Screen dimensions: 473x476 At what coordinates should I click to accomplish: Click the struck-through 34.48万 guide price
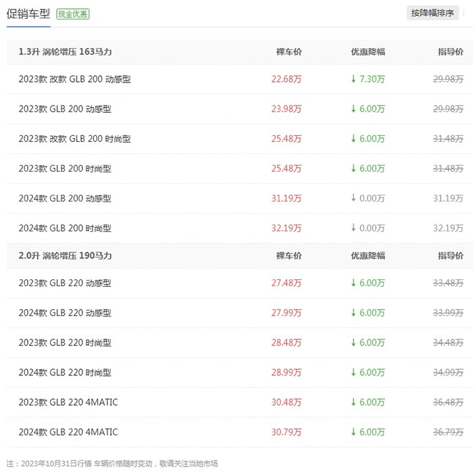(448, 342)
